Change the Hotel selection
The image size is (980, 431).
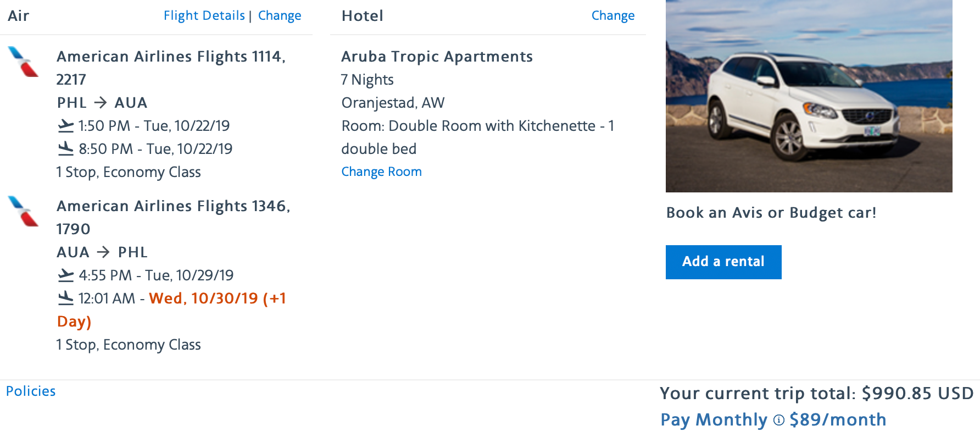pyautogui.click(x=612, y=15)
